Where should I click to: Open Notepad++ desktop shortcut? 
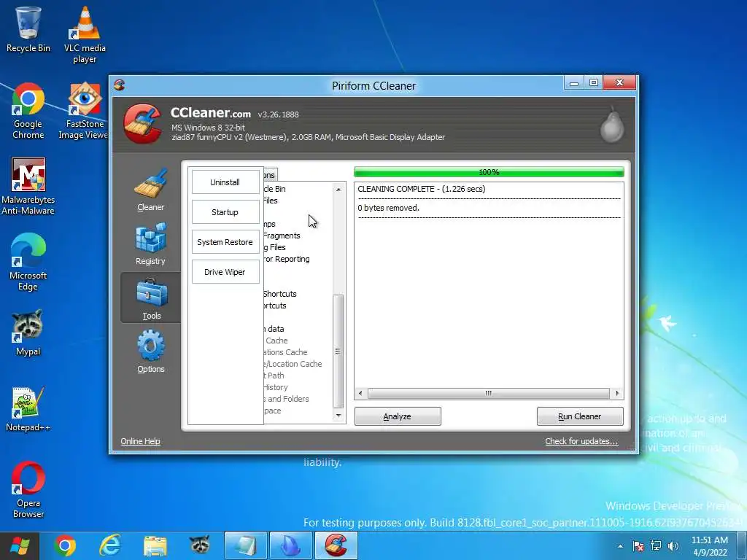[x=28, y=408]
